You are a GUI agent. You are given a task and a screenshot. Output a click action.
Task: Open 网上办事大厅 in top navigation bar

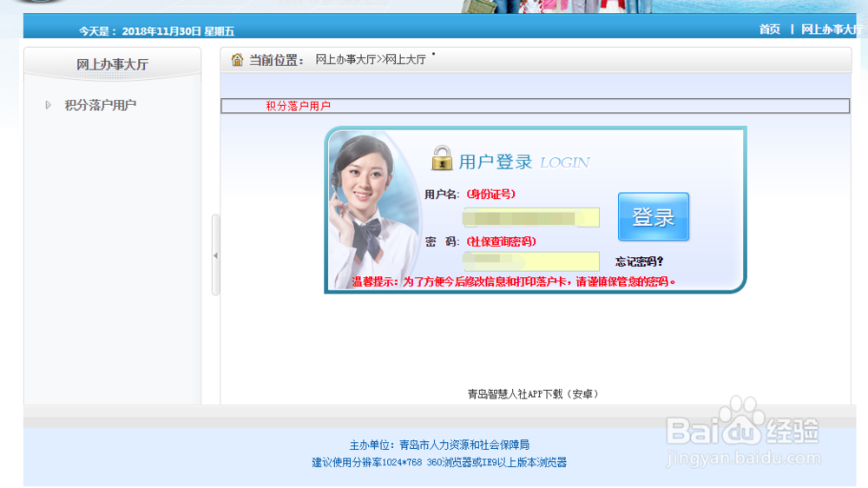point(831,30)
